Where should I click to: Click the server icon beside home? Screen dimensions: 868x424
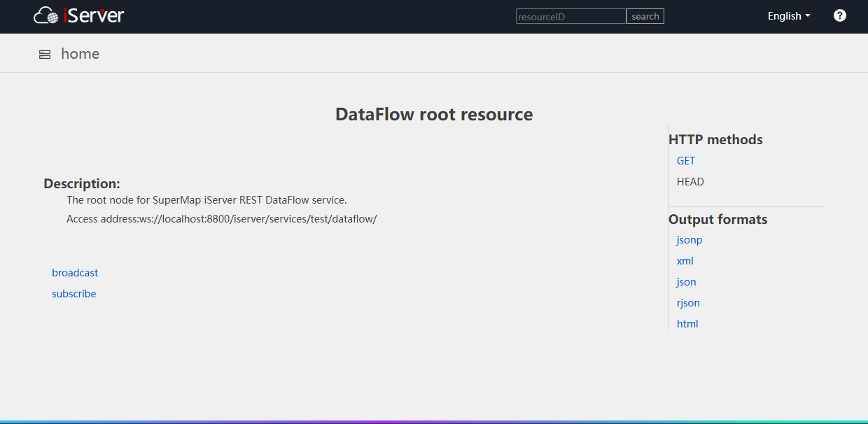coord(45,55)
